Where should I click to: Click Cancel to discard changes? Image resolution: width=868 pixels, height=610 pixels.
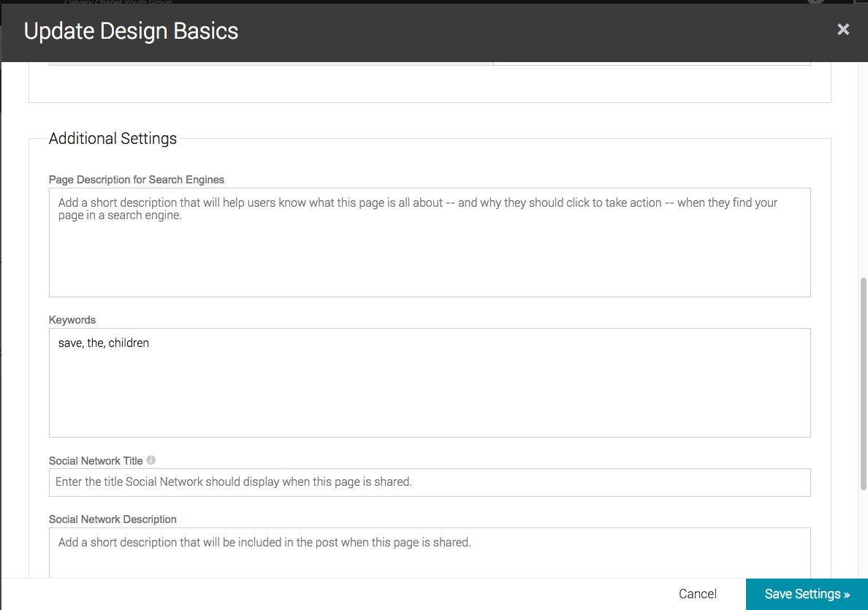point(697,594)
